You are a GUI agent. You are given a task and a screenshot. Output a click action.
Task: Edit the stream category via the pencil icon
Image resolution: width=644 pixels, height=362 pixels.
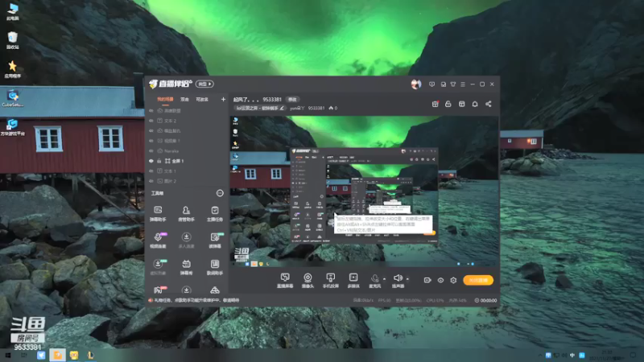tap(282, 108)
